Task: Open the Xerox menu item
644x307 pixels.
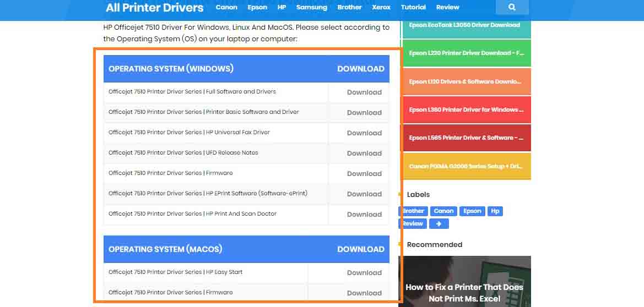Action: click(x=381, y=7)
